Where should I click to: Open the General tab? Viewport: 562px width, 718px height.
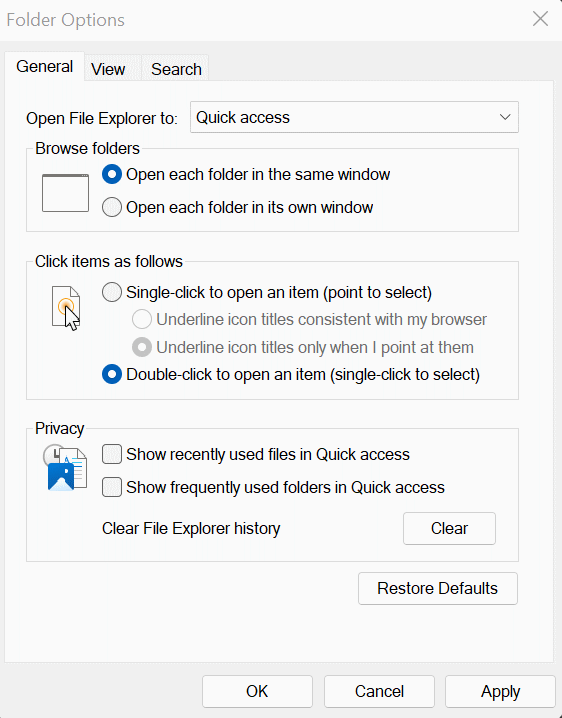click(44, 66)
